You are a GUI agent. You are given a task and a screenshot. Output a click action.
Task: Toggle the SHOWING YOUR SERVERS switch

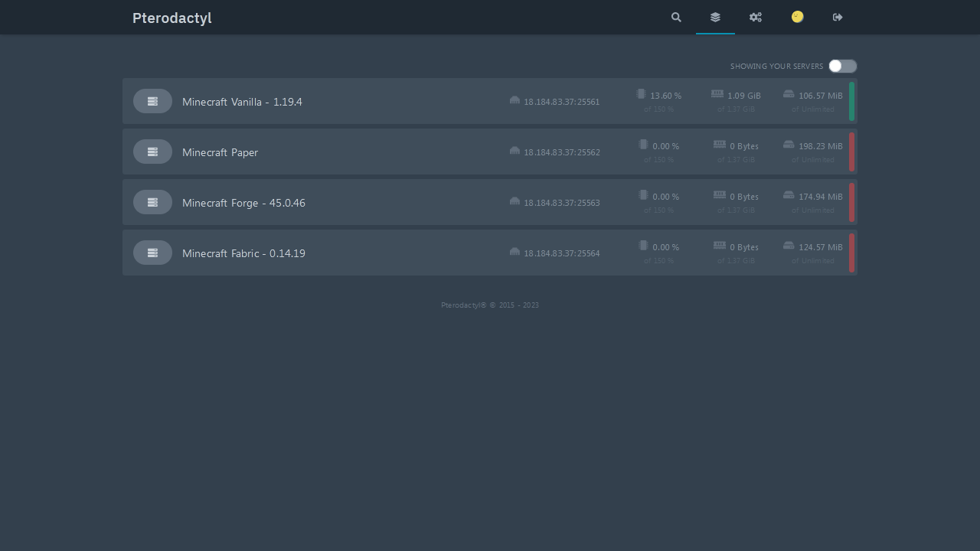click(842, 66)
